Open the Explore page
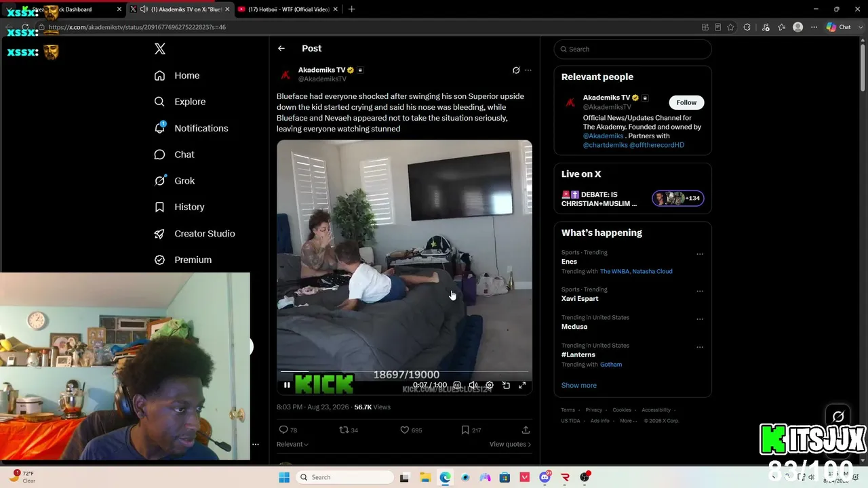Screen dimensions: 868x488 [x=180, y=102]
